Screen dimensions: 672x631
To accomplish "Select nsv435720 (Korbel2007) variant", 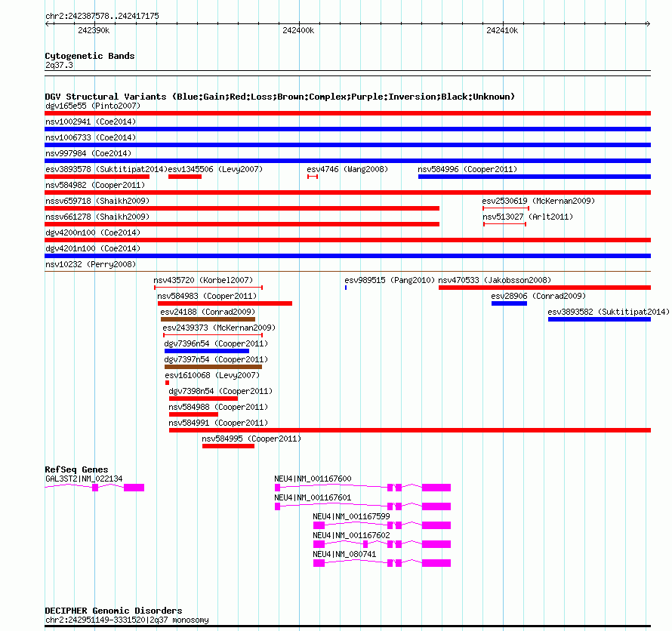I will (x=203, y=280).
